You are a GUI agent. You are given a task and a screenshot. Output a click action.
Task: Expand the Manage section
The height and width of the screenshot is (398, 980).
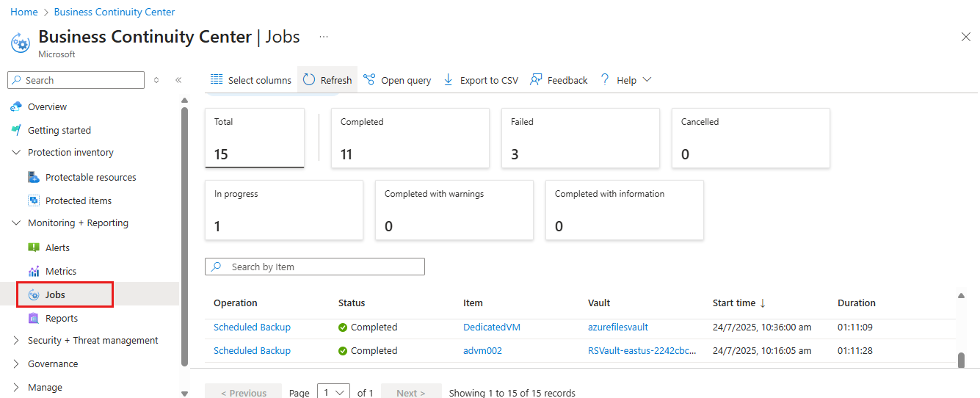(x=17, y=388)
